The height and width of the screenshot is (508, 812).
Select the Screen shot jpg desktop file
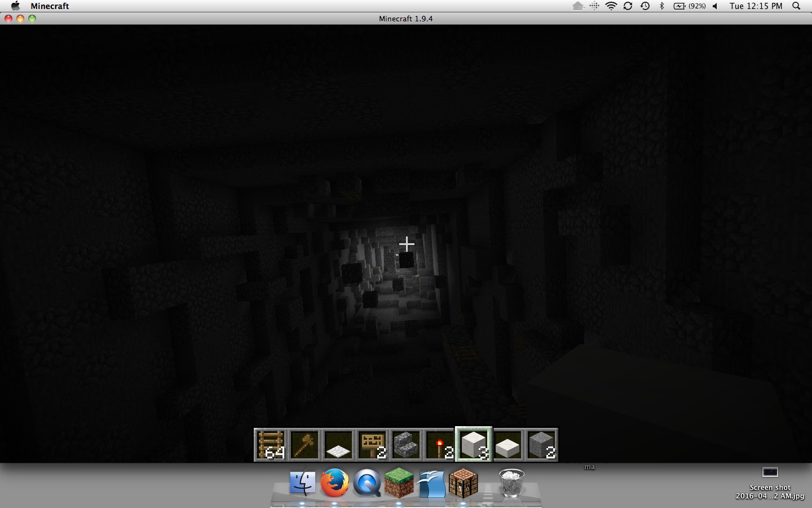(x=770, y=483)
